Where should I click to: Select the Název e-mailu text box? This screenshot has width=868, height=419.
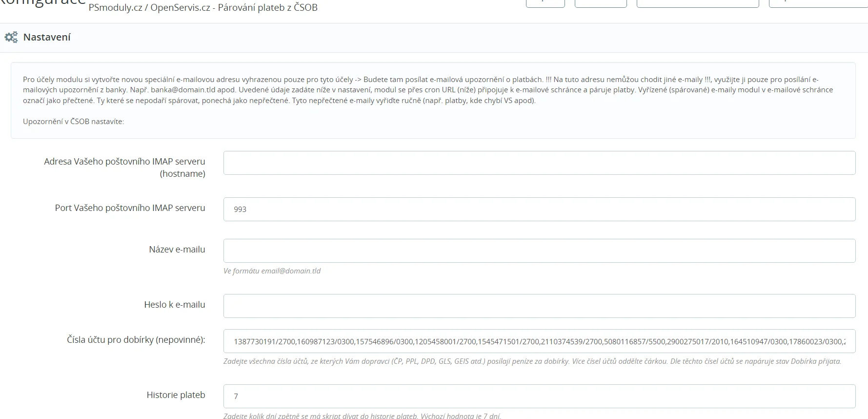coord(539,251)
